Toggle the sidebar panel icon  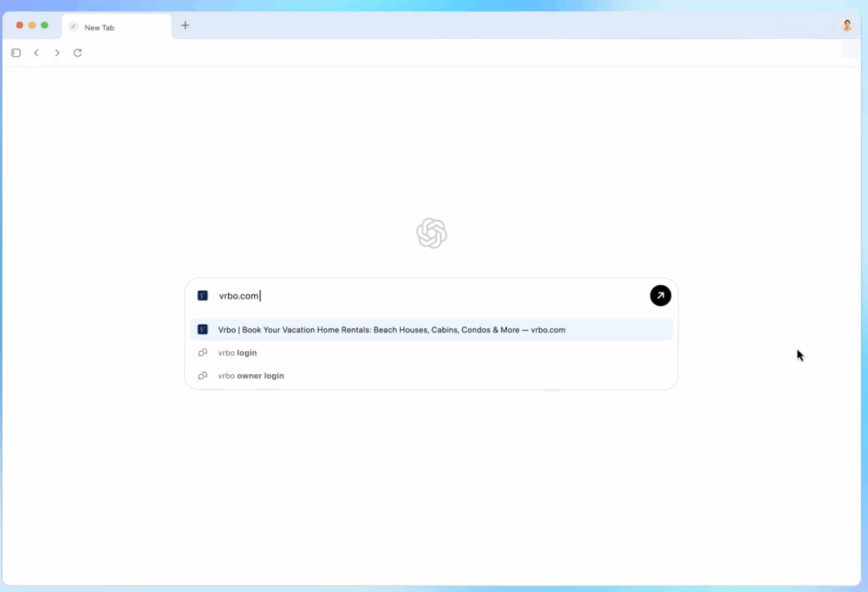tap(16, 53)
